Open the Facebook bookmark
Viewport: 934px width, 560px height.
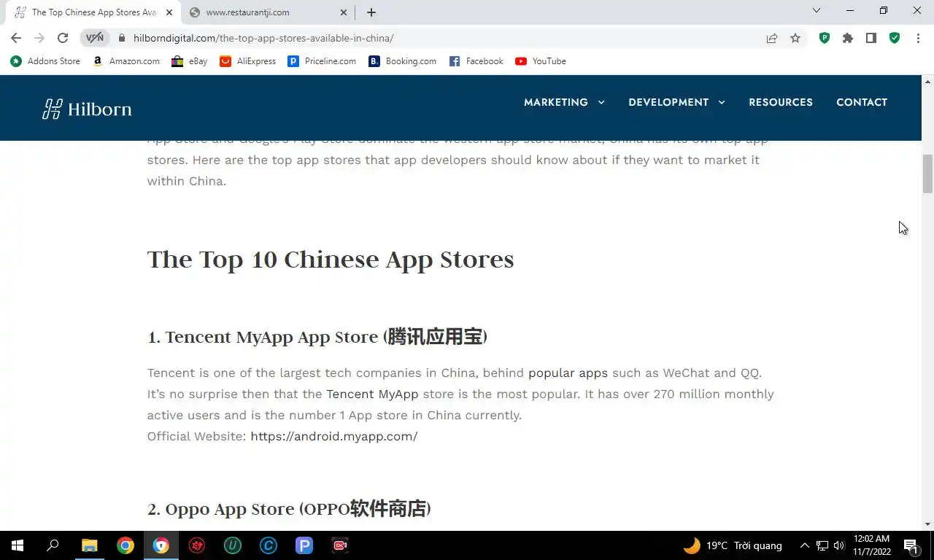tap(476, 61)
